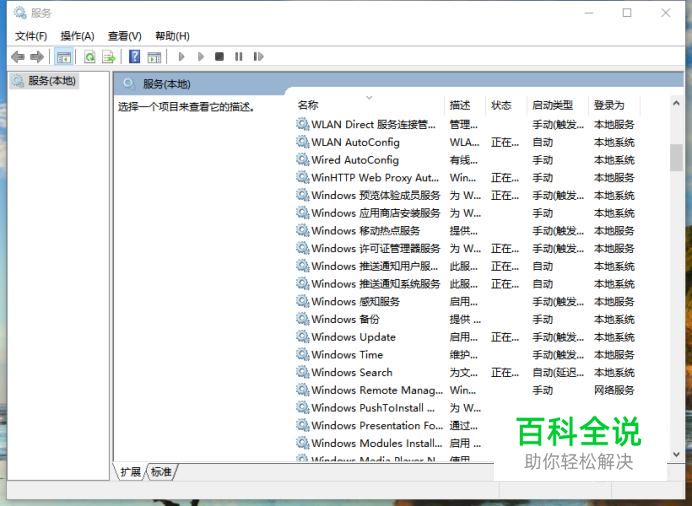Open the 操作(A) menu
The height and width of the screenshot is (506, 692).
click(77, 36)
